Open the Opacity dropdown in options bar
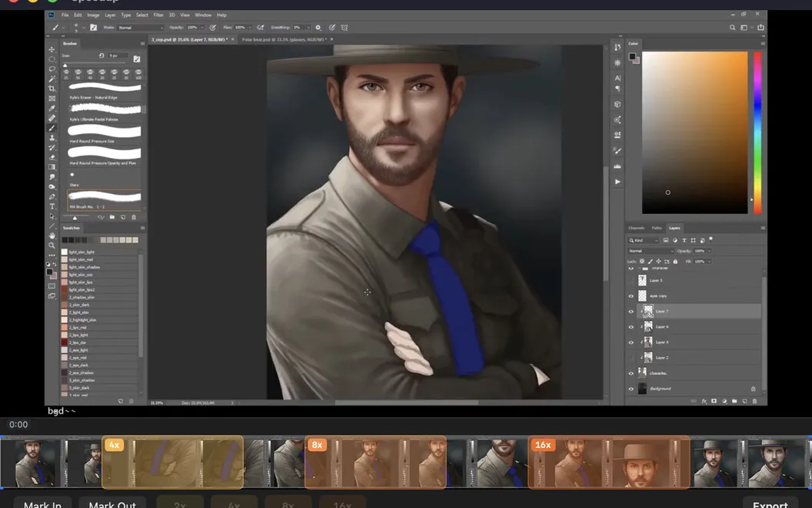Screen dimensions: 812x508 point(201,28)
